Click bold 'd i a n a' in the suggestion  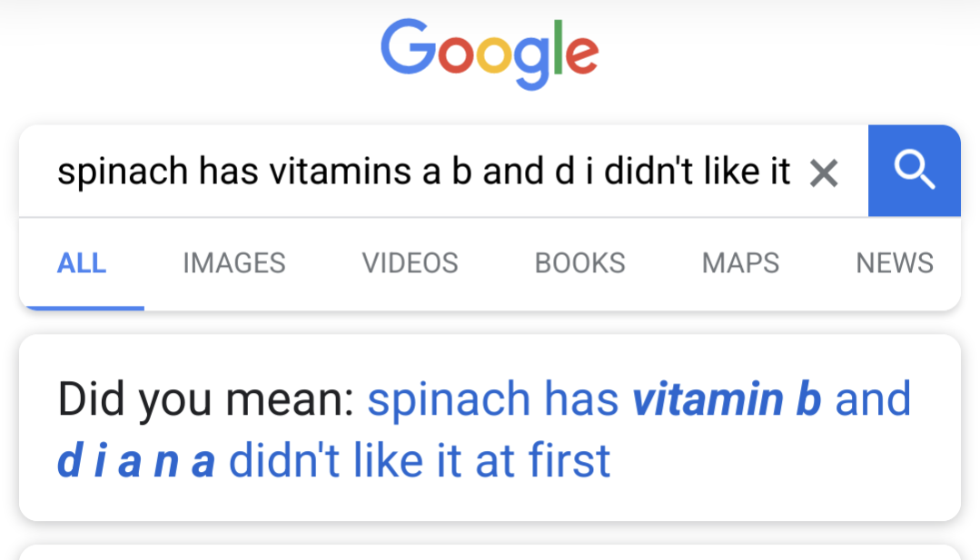(136, 460)
